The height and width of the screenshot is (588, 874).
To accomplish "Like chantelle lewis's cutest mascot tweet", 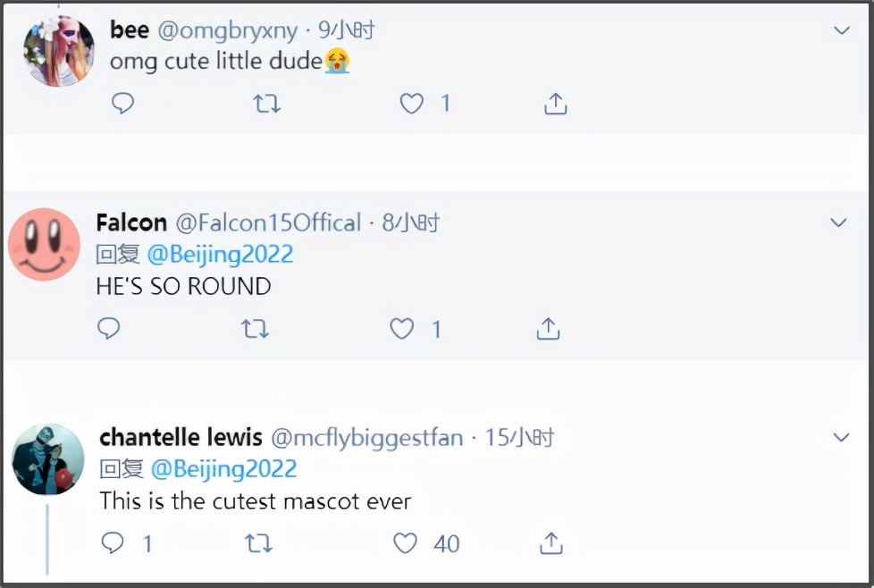I will pos(406,543).
